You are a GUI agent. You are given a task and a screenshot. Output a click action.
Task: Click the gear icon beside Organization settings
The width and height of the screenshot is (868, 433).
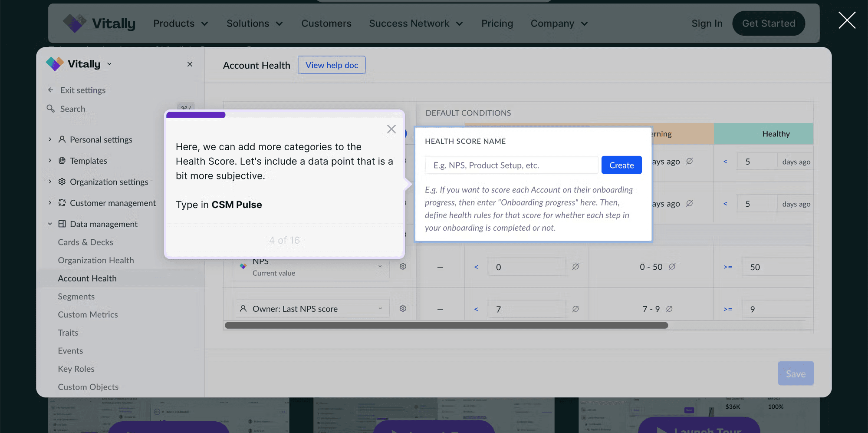tap(62, 182)
